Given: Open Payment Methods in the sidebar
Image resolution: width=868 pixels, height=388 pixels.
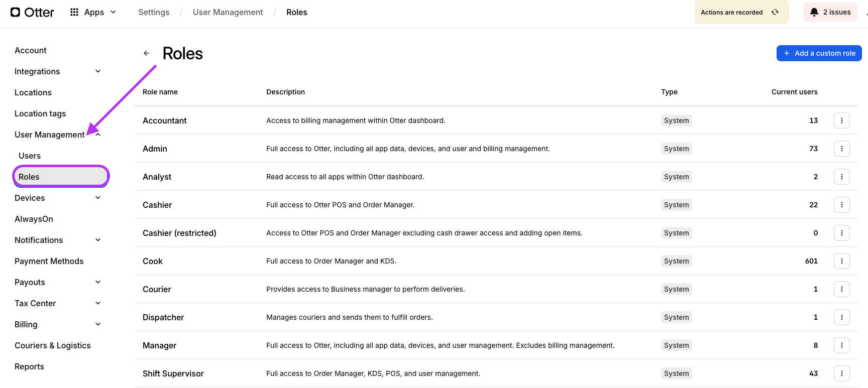Looking at the screenshot, I should [x=49, y=261].
